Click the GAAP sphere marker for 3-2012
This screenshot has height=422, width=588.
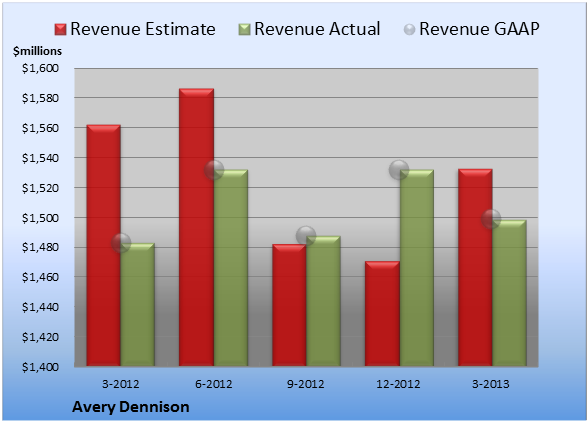(x=121, y=243)
